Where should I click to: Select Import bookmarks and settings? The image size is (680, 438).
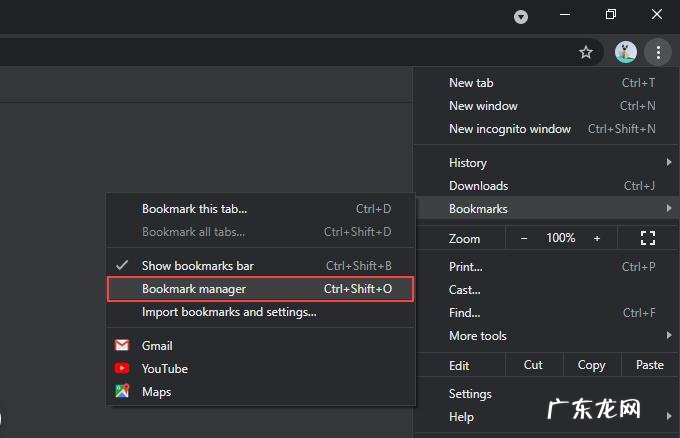229,312
